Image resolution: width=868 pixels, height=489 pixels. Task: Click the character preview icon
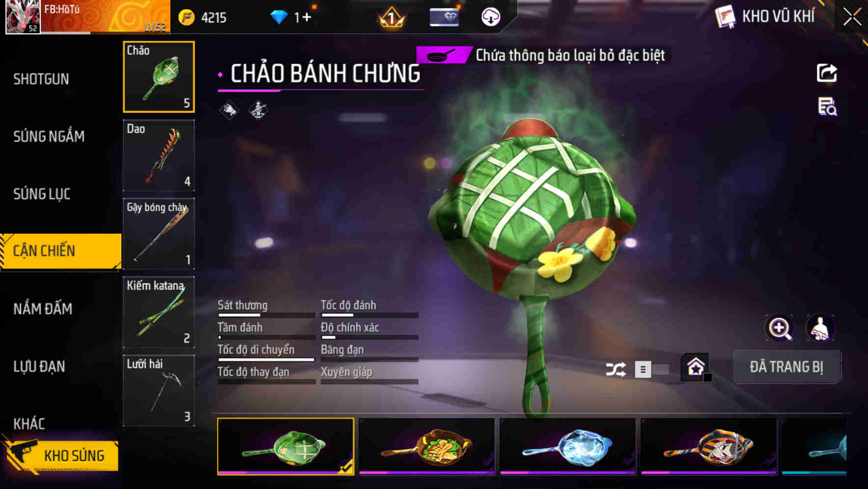(820, 328)
